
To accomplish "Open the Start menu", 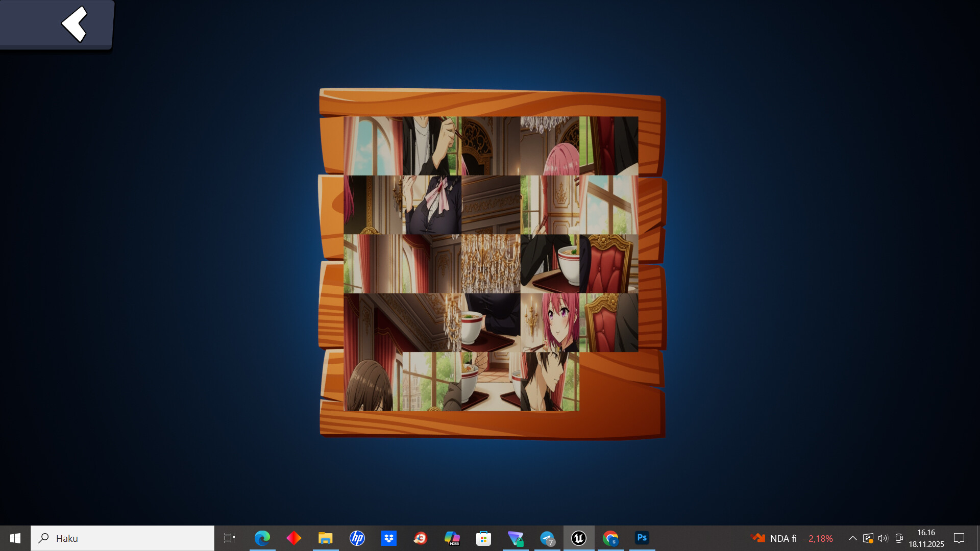I will click(15, 538).
